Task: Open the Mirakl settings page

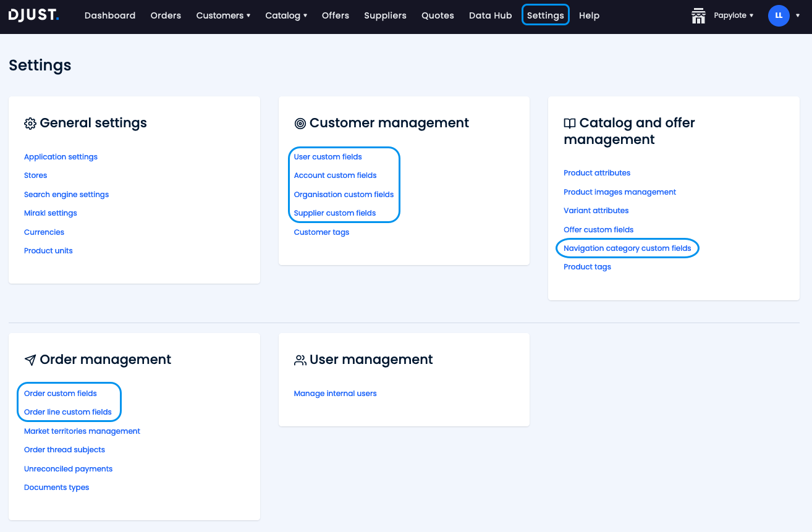Action: [x=50, y=213]
